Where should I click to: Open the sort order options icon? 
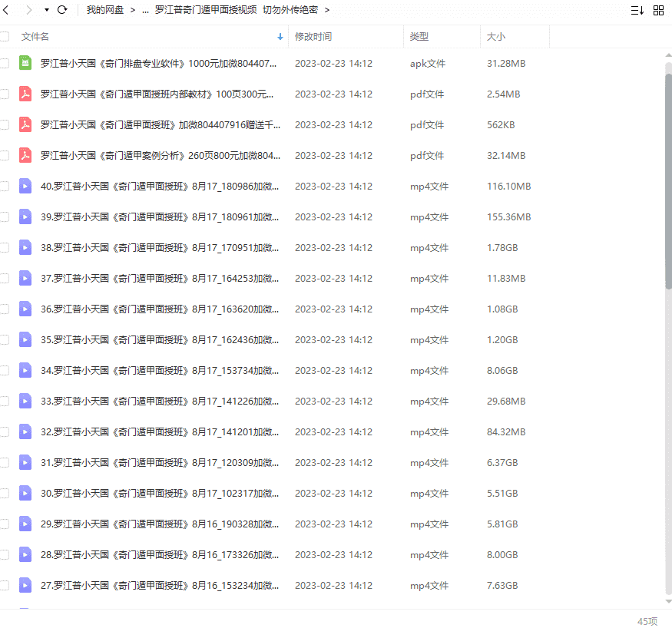(637, 10)
